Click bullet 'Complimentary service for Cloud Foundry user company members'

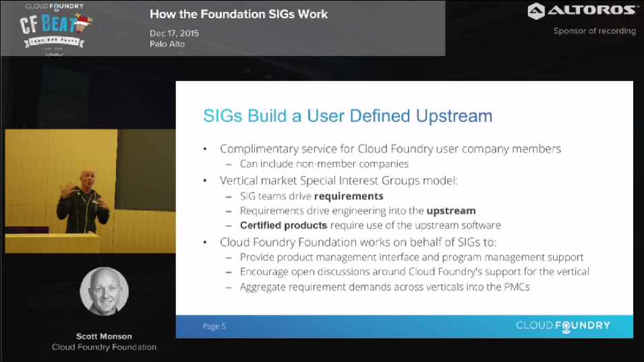coord(390,148)
